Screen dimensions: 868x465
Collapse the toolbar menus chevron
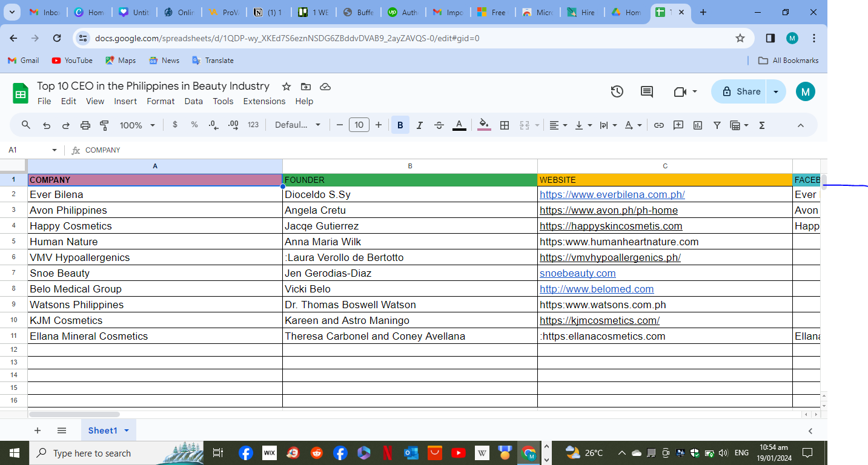tap(800, 125)
